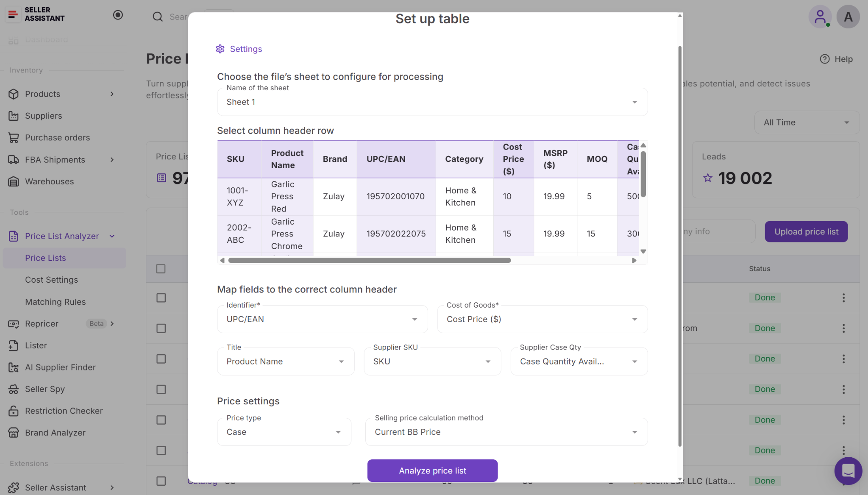Image resolution: width=868 pixels, height=495 pixels.
Task: Click the Brand Analyzer store icon
Action: pos(14,433)
